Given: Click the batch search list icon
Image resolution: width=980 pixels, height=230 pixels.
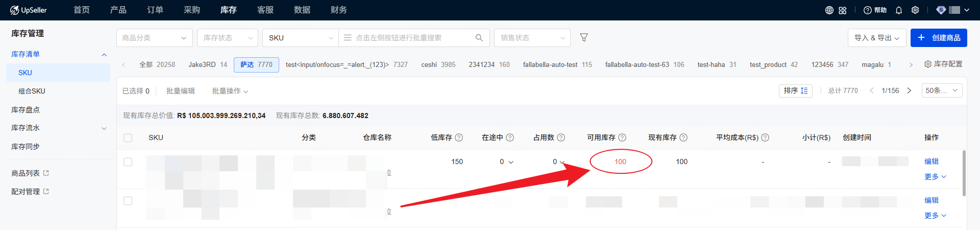Looking at the screenshot, I should pos(348,37).
